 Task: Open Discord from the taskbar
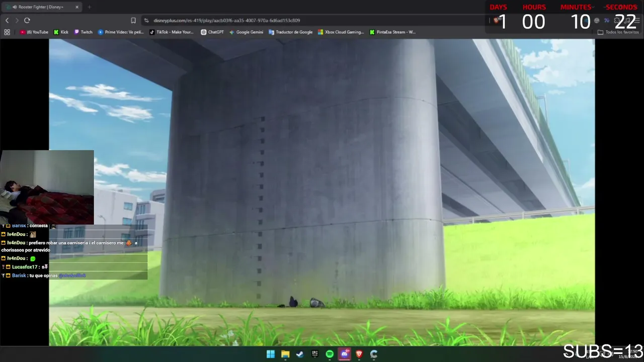tap(344, 354)
